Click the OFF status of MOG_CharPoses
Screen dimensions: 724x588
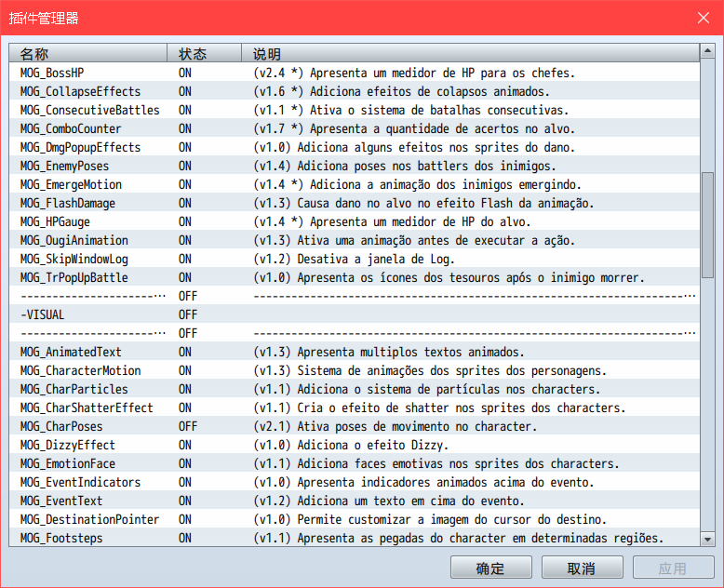[188, 426]
